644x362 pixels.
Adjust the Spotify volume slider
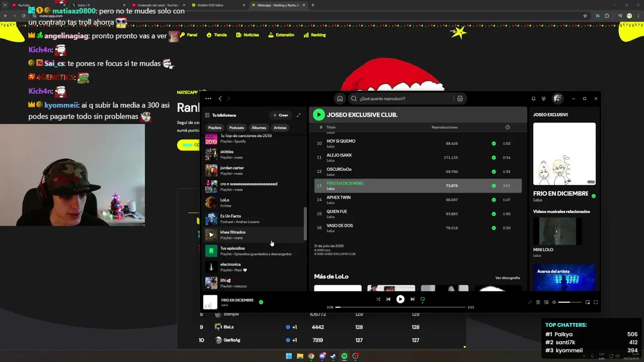pyautogui.click(x=570, y=302)
